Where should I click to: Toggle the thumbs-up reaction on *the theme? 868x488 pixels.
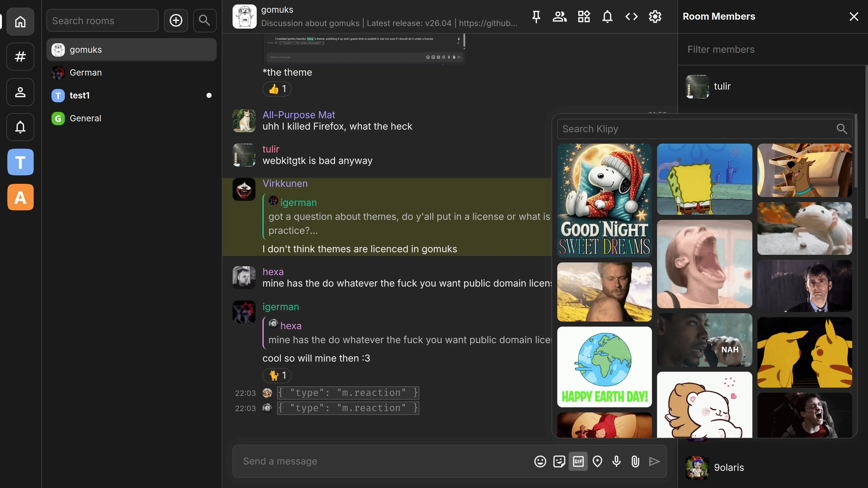coord(277,89)
